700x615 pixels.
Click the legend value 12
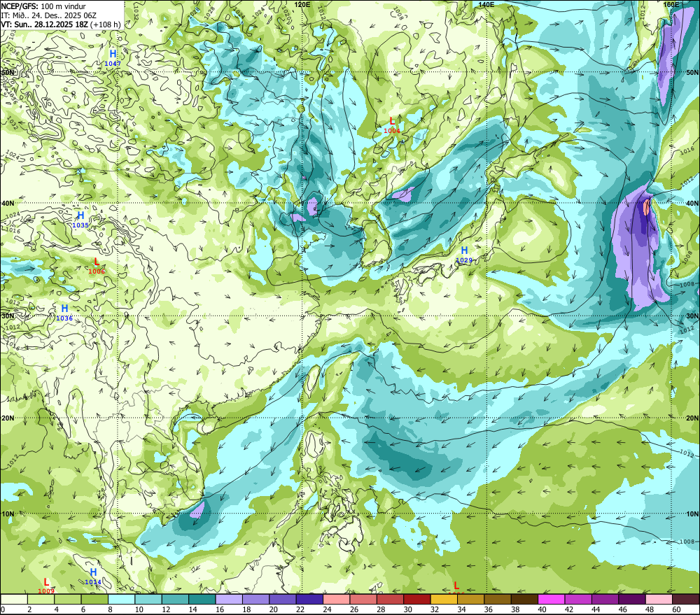tap(166, 609)
